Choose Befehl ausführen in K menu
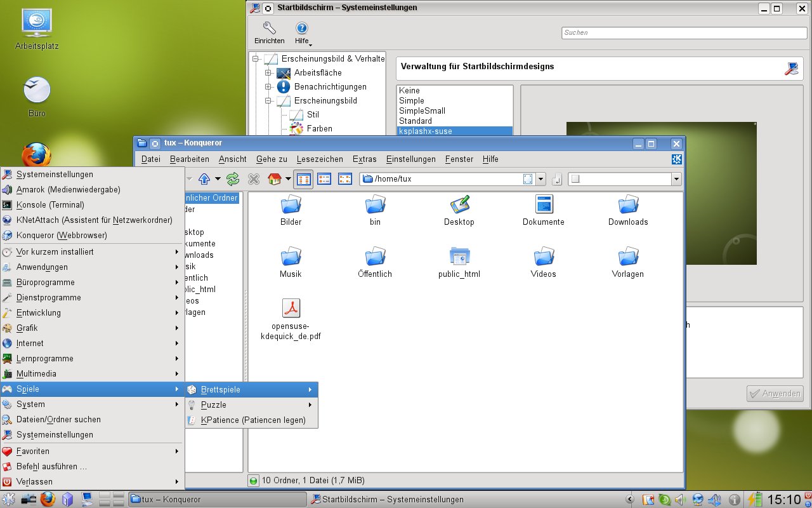 [93, 466]
